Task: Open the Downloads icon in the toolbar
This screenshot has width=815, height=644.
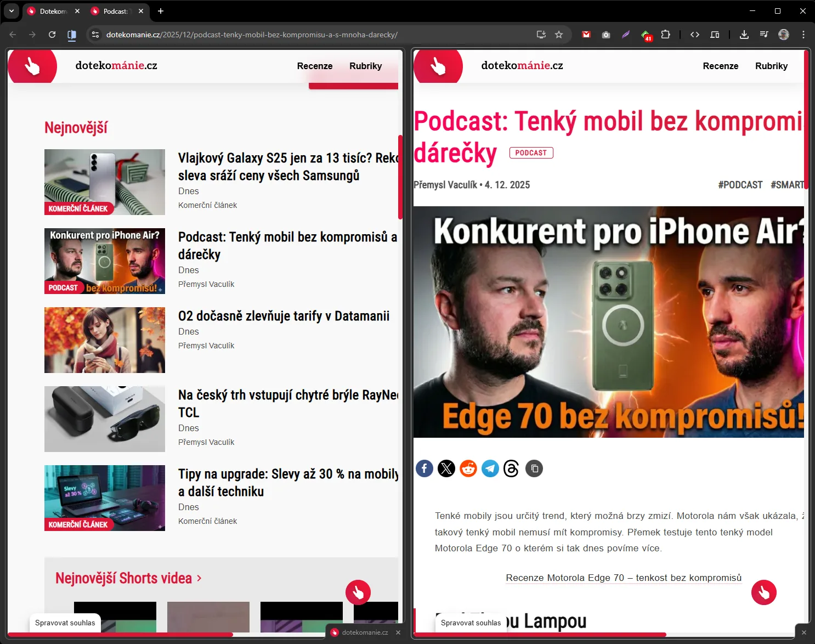Action: pyautogui.click(x=744, y=35)
